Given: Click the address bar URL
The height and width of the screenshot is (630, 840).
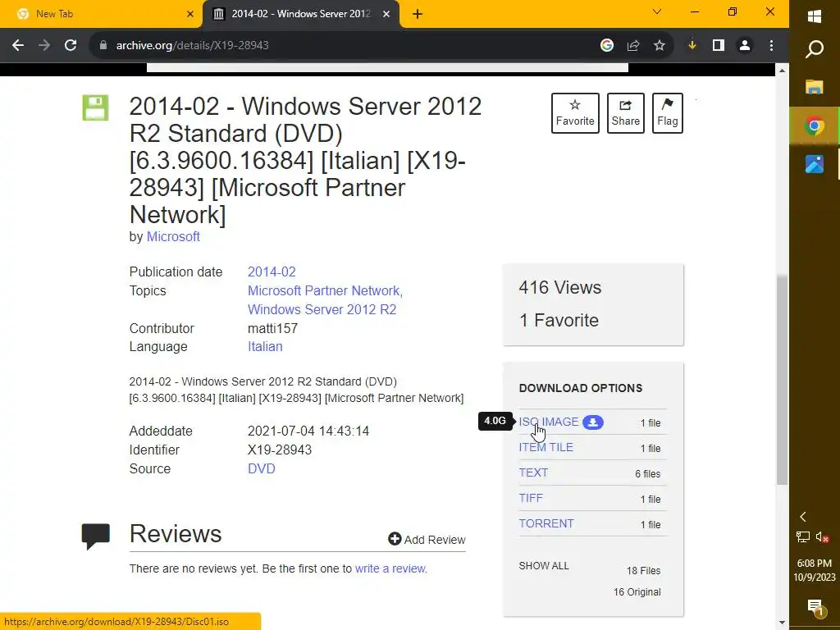Looking at the screenshot, I should 192,46.
